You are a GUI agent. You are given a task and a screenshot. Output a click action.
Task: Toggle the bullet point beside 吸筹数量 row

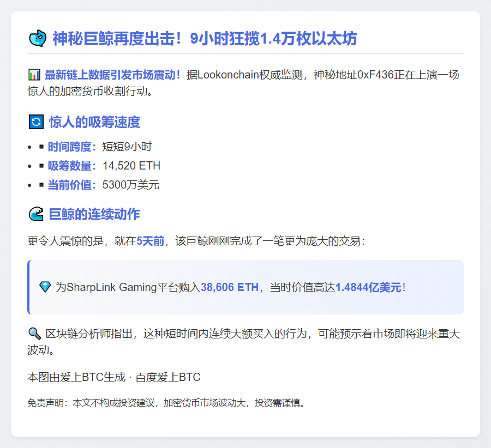[x=30, y=166]
